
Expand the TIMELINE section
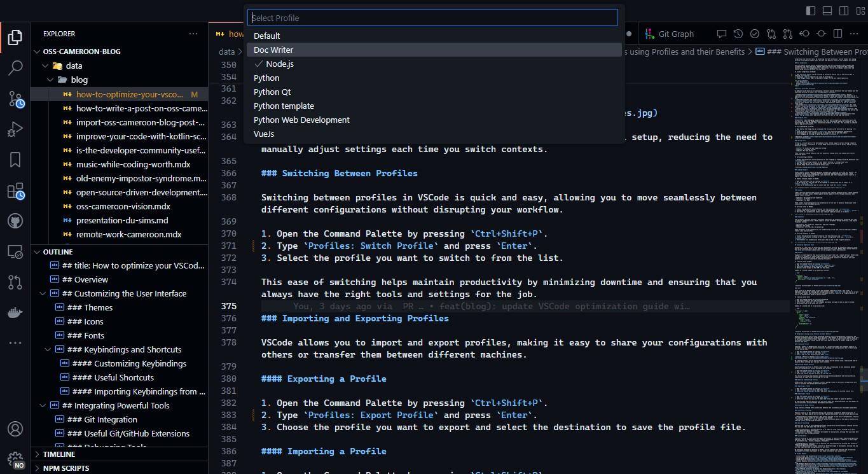(x=120, y=454)
